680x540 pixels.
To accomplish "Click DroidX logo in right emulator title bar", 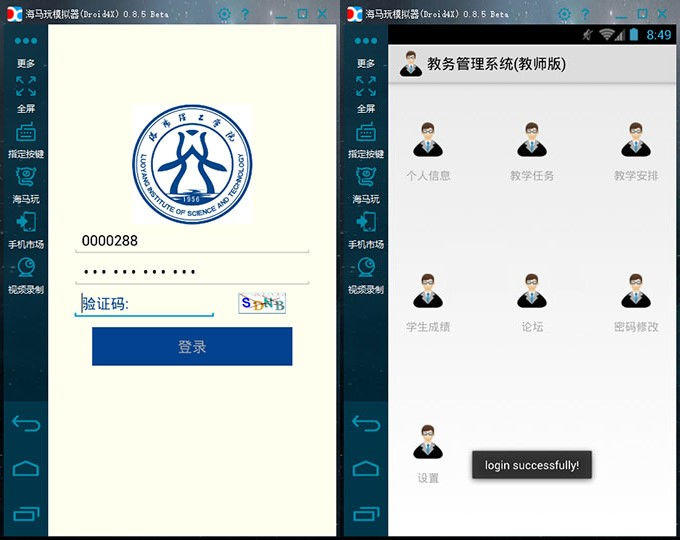I will point(354,14).
